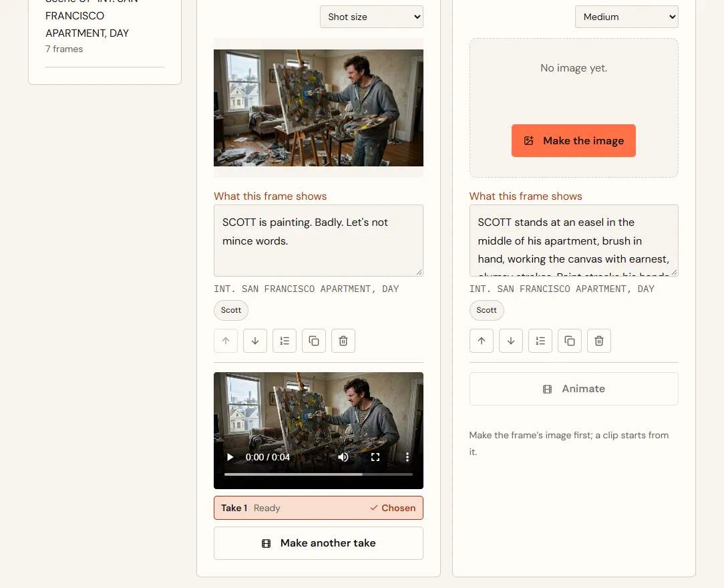This screenshot has height=588, width=724.
Task: Click 'What this frame shows' above easel description
Action: [526, 196]
